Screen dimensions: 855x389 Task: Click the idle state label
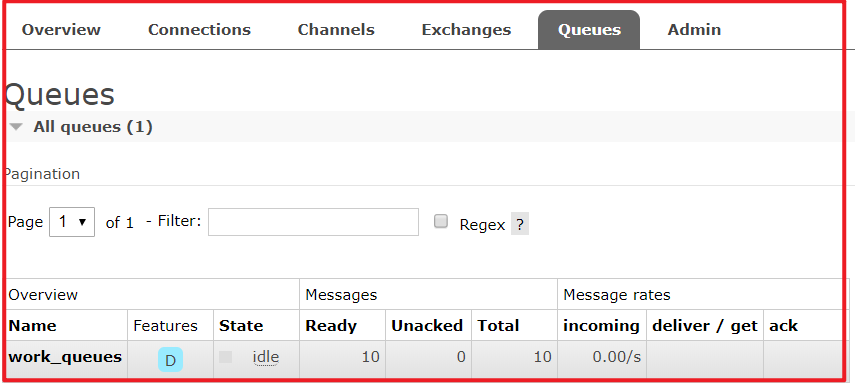click(266, 357)
